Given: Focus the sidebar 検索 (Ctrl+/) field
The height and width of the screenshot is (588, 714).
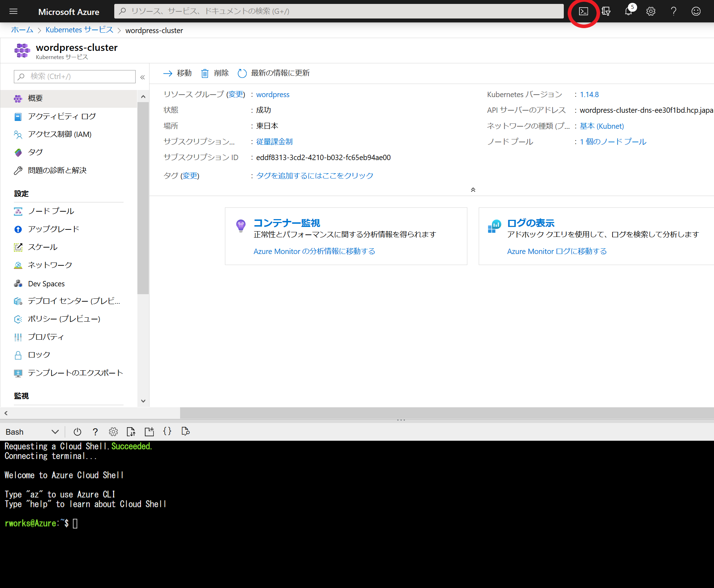Looking at the screenshot, I should click(x=75, y=76).
